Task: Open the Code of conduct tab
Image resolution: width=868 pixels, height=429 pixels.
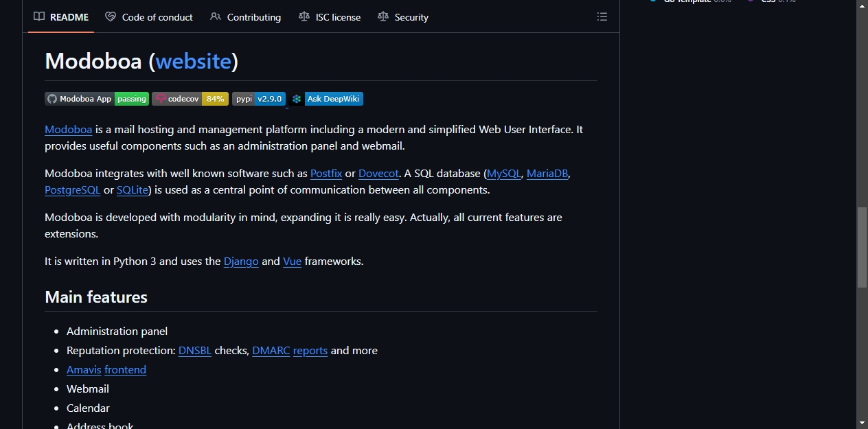Action: click(x=149, y=16)
